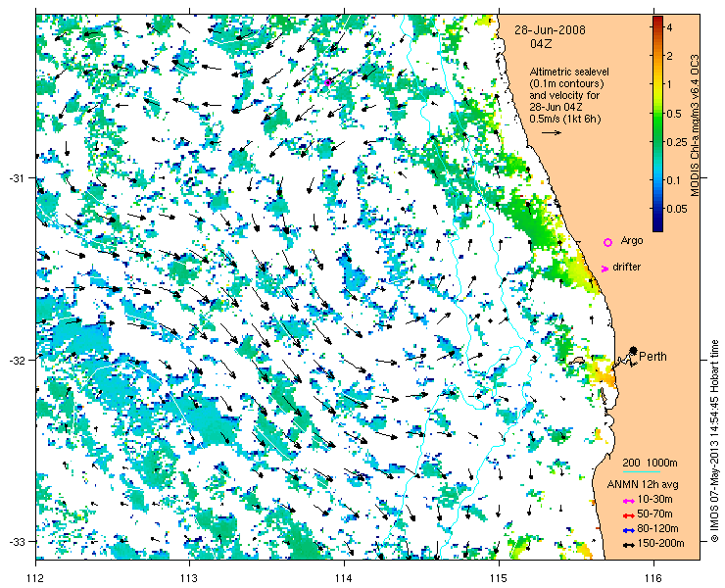Image resolution: width=725 pixels, height=588 pixels.
Task: Click longitude axis label '112'
Action: click(x=36, y=578)
